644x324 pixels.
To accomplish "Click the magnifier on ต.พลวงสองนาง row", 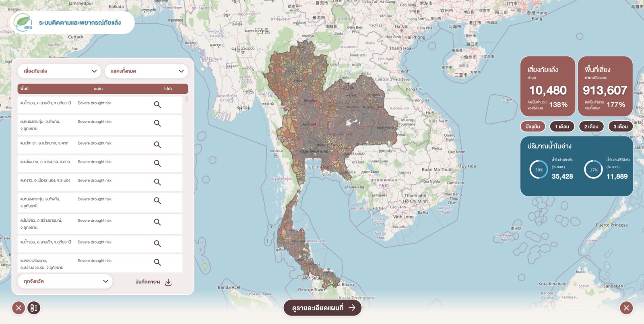I will click(157, 262).
